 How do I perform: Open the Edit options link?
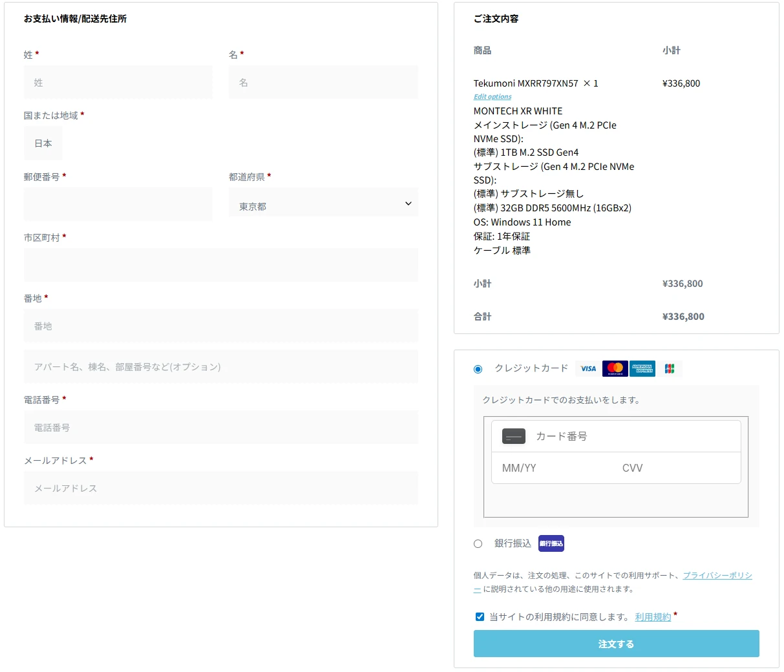(x=493, y=97)
